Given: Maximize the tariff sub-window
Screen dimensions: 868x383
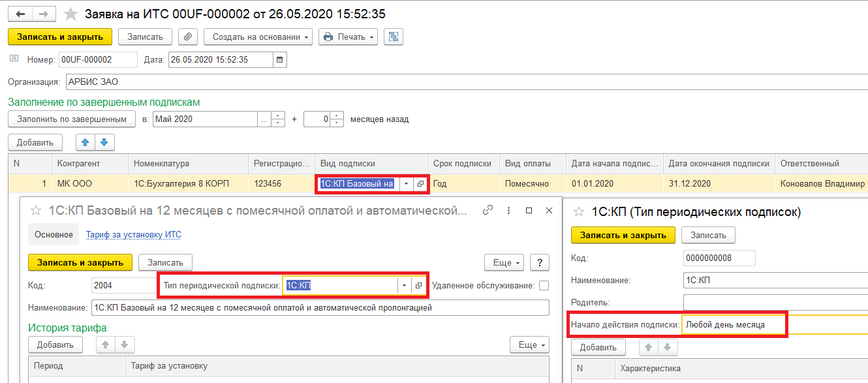Looking at the screenshot, I should tap(529, 210).
